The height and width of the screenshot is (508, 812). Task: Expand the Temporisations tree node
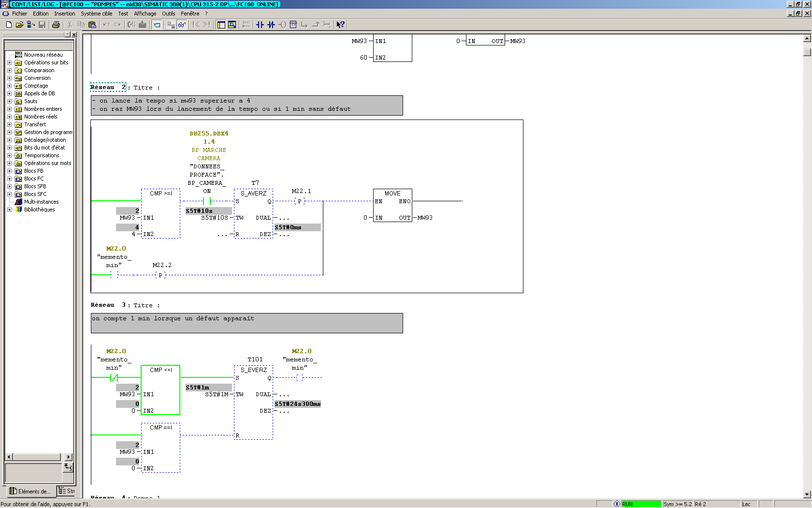pos(9,155)
